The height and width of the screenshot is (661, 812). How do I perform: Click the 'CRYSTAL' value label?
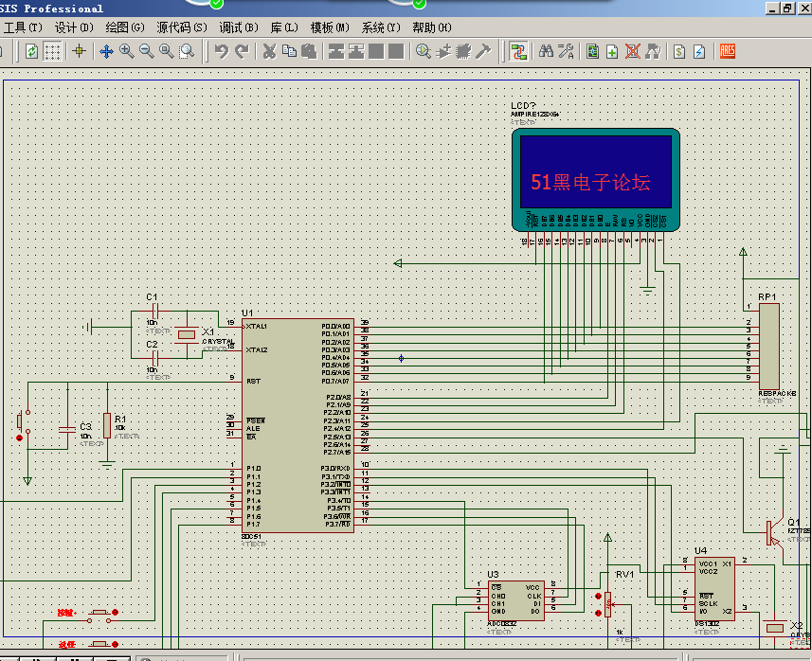218,342
